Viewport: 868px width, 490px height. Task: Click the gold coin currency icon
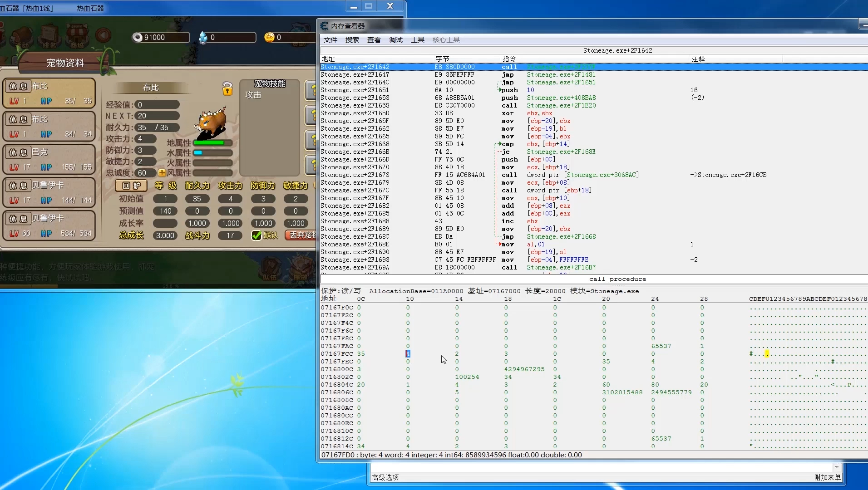pos(269,37)
